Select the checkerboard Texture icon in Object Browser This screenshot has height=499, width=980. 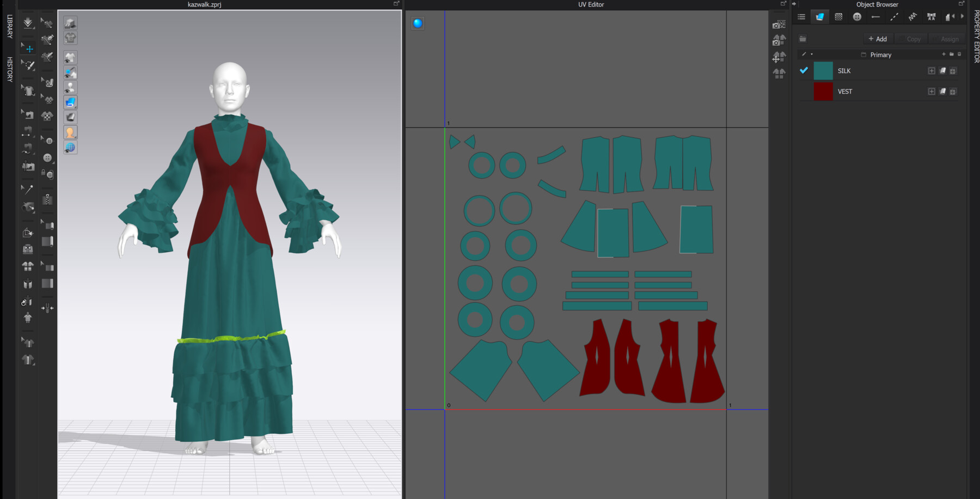838,17
